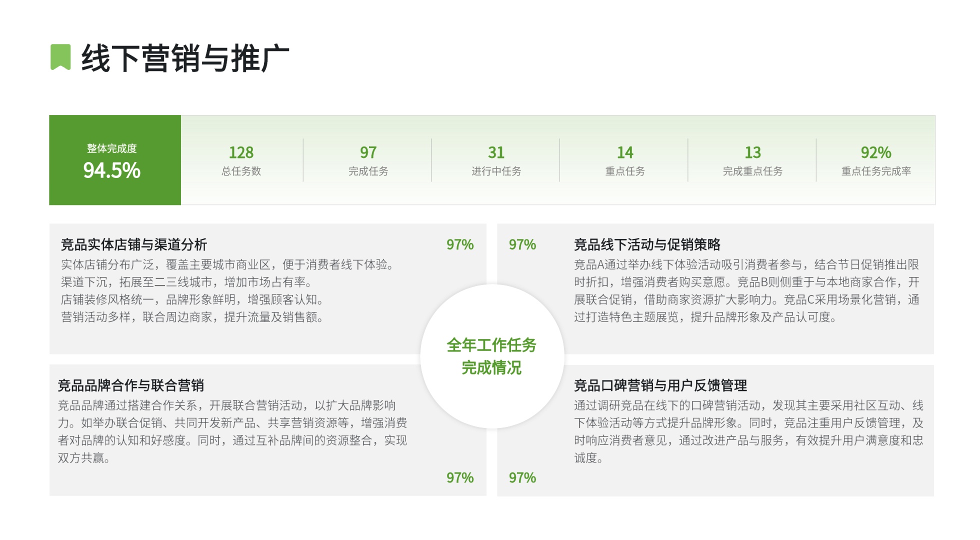Click the paragraph starting 通过调研竞品在线下
980x540 pixels.
pyautogui.click(x=748, y=431)
